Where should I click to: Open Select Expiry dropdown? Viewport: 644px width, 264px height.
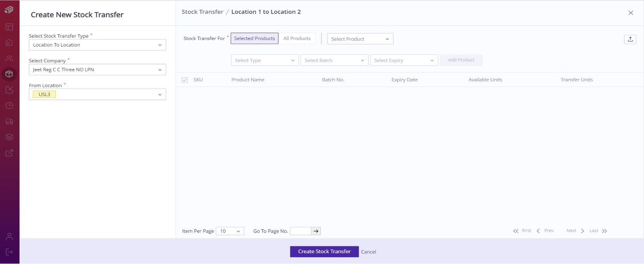coord(404,60)
